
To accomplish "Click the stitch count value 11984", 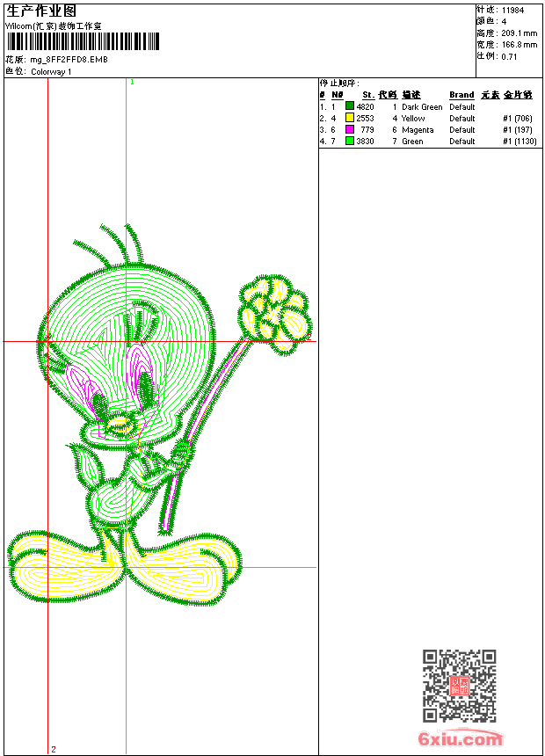I will click(512, 11).
